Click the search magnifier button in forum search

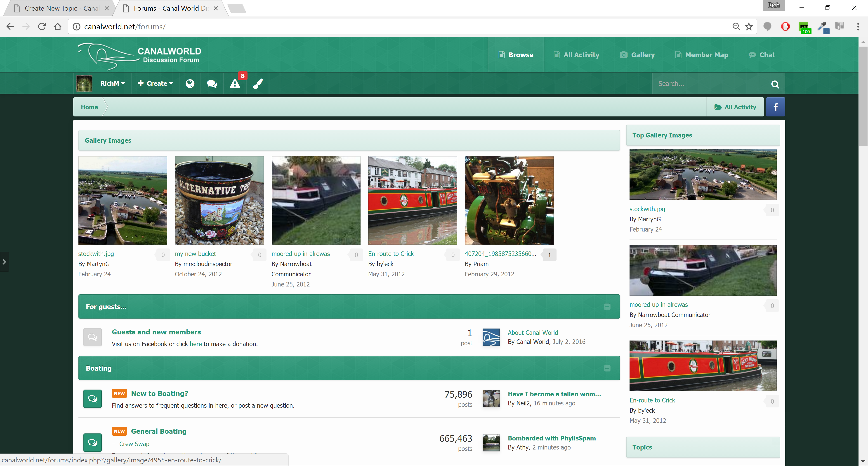pos(775,84)
